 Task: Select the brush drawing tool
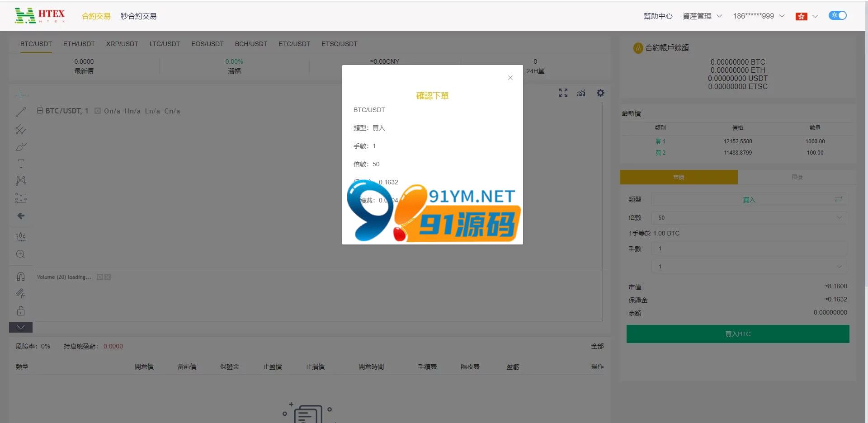point(21,147)
